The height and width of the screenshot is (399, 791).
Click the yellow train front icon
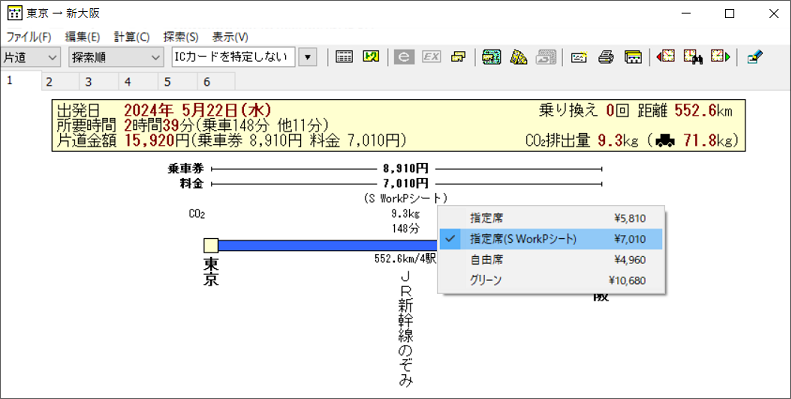click(x=633, y=57)
